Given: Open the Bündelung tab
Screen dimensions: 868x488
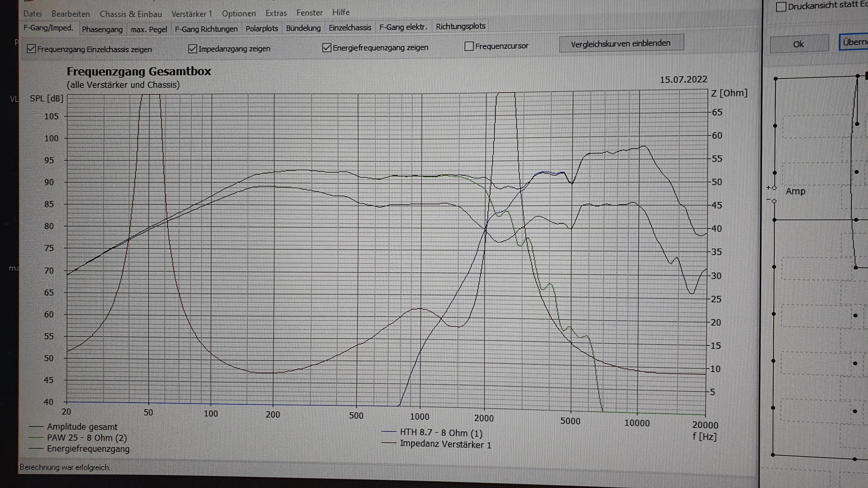Looking at the screenshot, I should pyautogui.click(x=303, y=28).
